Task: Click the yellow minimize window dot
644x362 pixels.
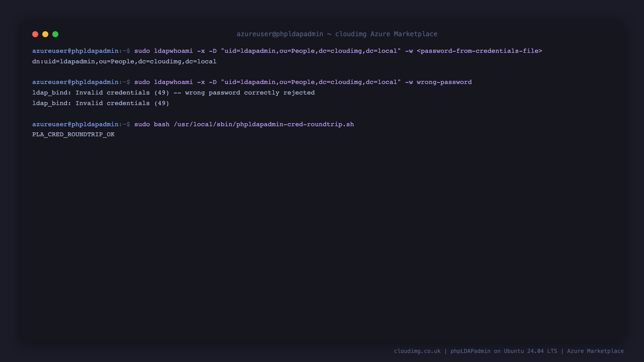Action: pyautogui.click(x=45, y=34)
